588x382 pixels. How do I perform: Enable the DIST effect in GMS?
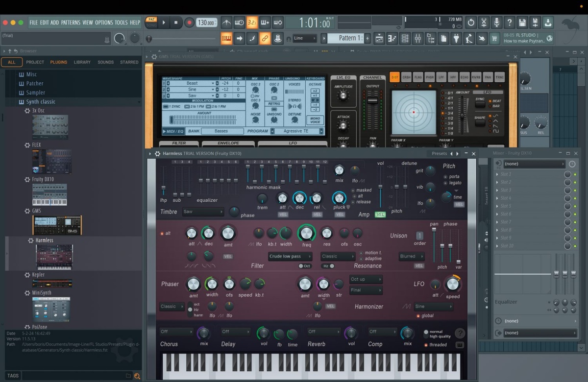(395, 77)
